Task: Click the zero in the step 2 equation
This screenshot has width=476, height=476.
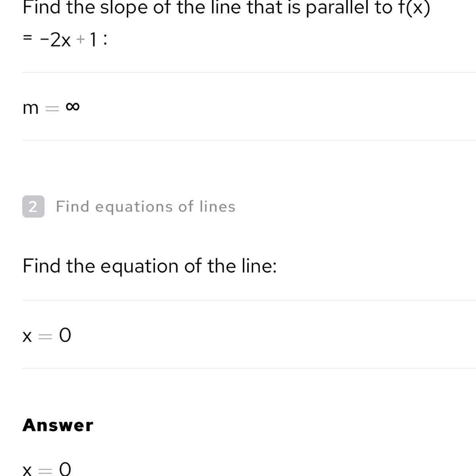Action: coord(65,336)
